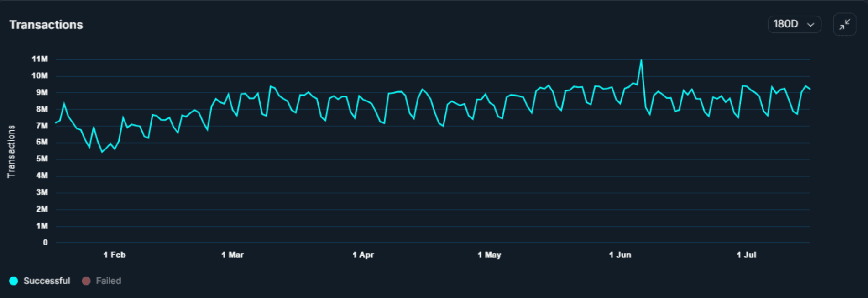
Task: Click the Transactions chart title
Action: click(46, 25)
